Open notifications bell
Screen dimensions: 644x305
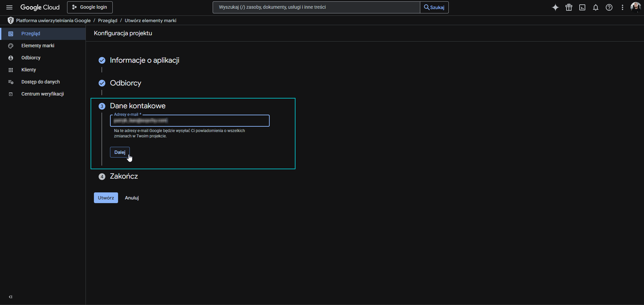tap(596, 7)
